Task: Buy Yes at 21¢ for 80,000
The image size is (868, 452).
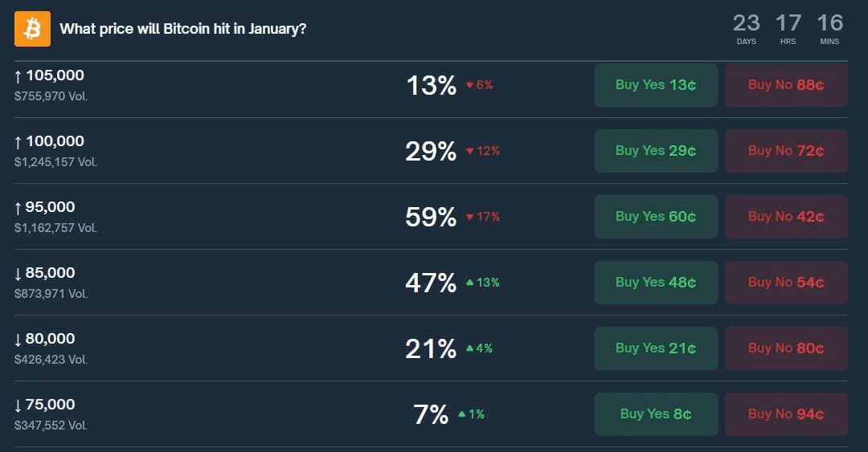Action: click(656, 348)
